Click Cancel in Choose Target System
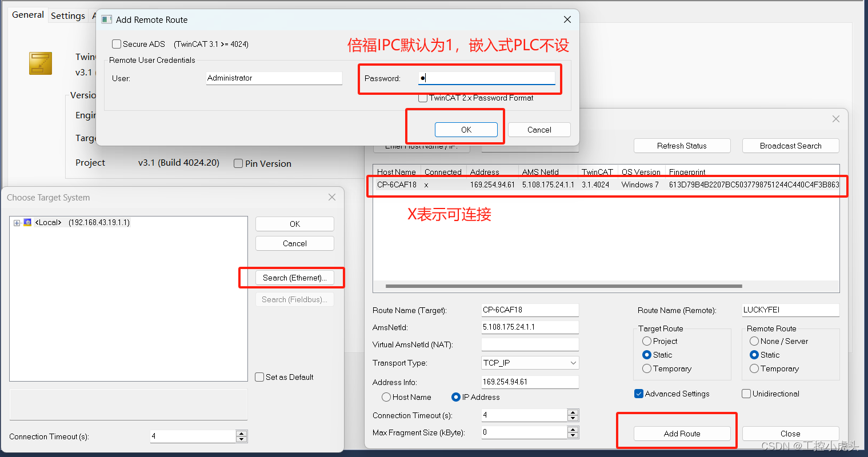868x457 pixels. pyautogui.click(x=295, y=243)
